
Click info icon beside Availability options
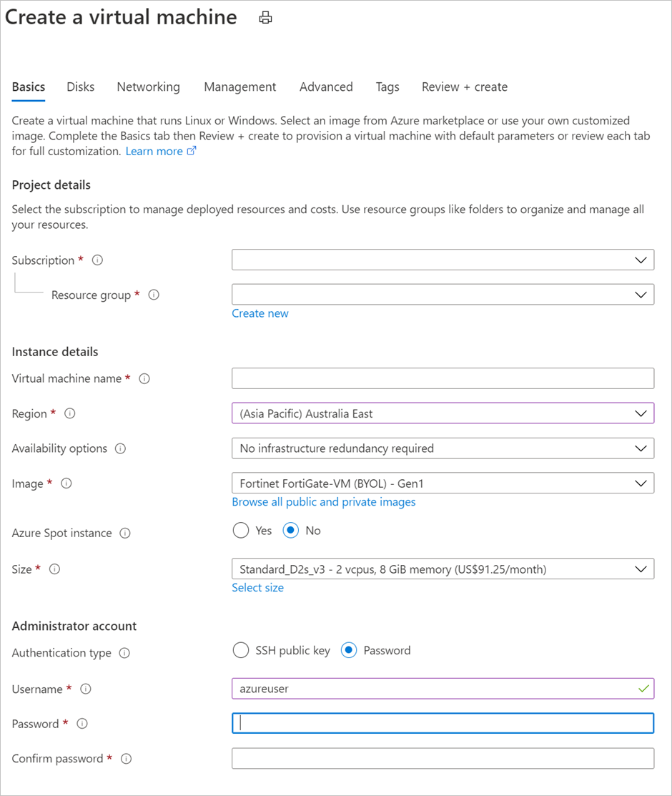[x=120, y=448]
